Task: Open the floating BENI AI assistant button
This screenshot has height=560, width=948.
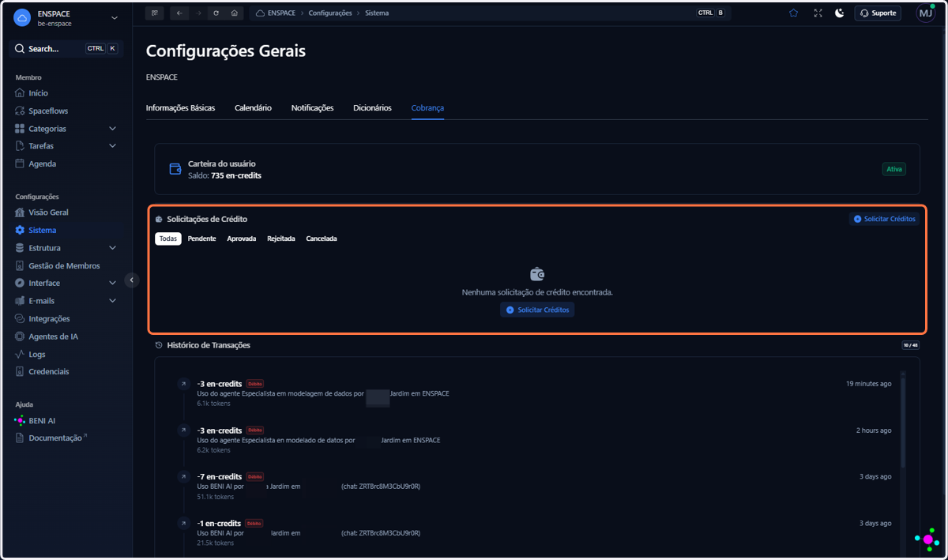Action: point(927,539)
